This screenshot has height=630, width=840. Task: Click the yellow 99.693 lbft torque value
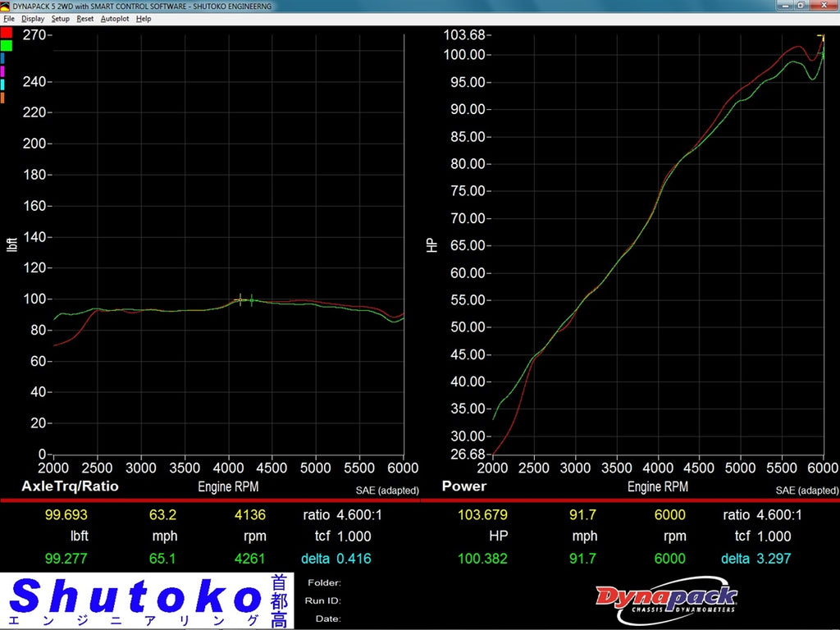(x=66, y=515)
